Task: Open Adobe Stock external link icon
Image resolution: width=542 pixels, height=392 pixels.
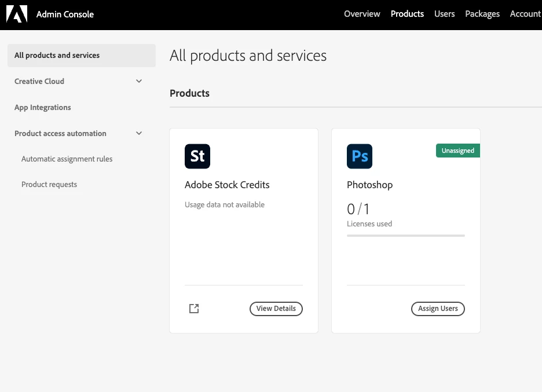Action: point(194,309)
